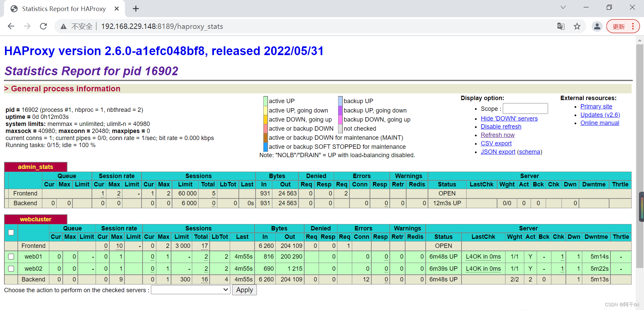Check the web02 server checkbox
Screen dimensions: 644x310
(11, 269)
